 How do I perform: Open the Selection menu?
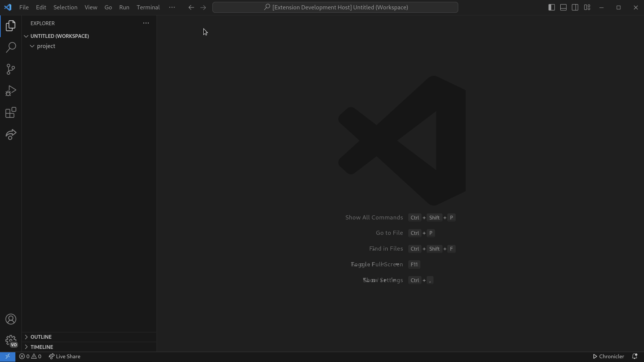[x=65, y=7]
